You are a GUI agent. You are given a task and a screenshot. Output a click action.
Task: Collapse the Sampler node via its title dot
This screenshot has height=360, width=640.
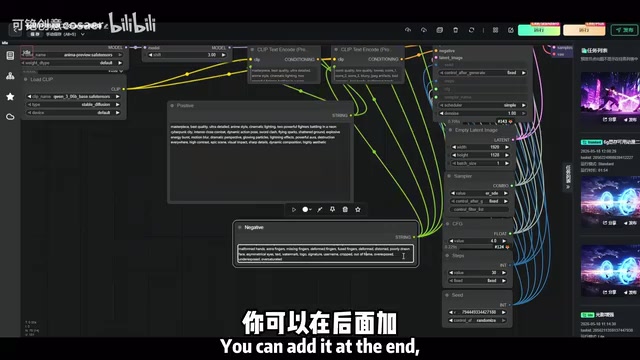(x=449, y=176)
